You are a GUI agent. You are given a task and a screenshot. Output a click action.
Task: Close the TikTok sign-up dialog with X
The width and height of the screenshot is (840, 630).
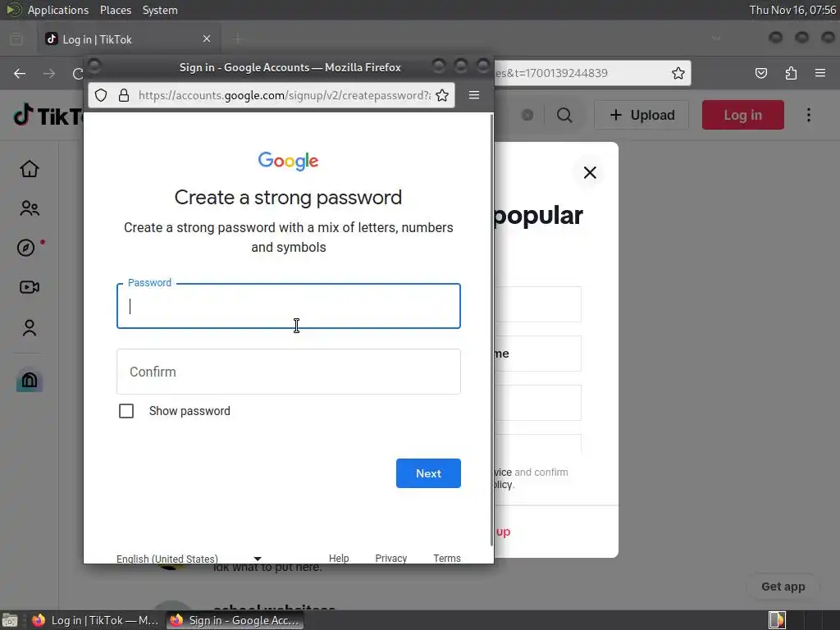click(590, 172)
